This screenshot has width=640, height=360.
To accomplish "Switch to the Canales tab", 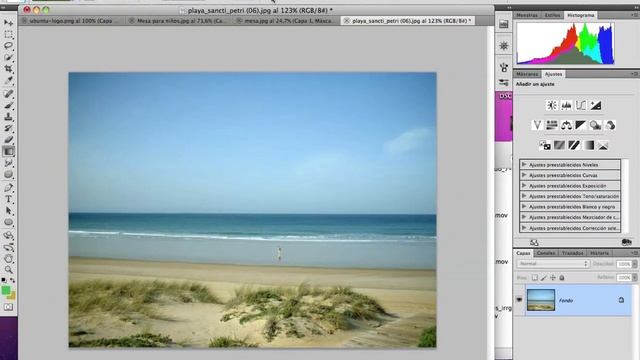I will pyautogui.click(x=546, y=253).
